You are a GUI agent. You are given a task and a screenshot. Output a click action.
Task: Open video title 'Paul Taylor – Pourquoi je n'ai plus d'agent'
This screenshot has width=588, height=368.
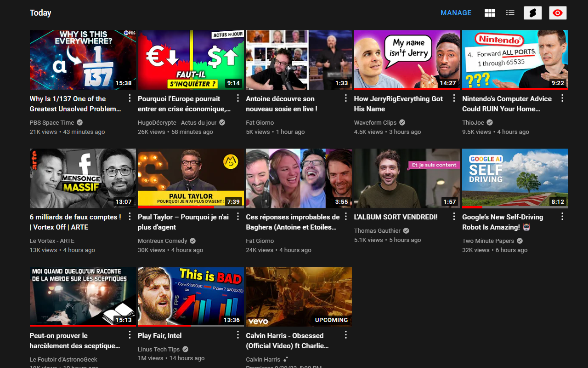tap(183, 222)
